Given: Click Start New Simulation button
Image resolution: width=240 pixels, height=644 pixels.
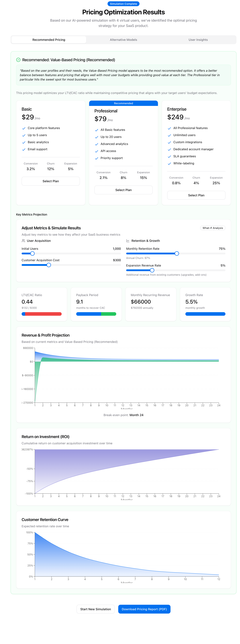Looking at the screenshot, I should 96,609.
